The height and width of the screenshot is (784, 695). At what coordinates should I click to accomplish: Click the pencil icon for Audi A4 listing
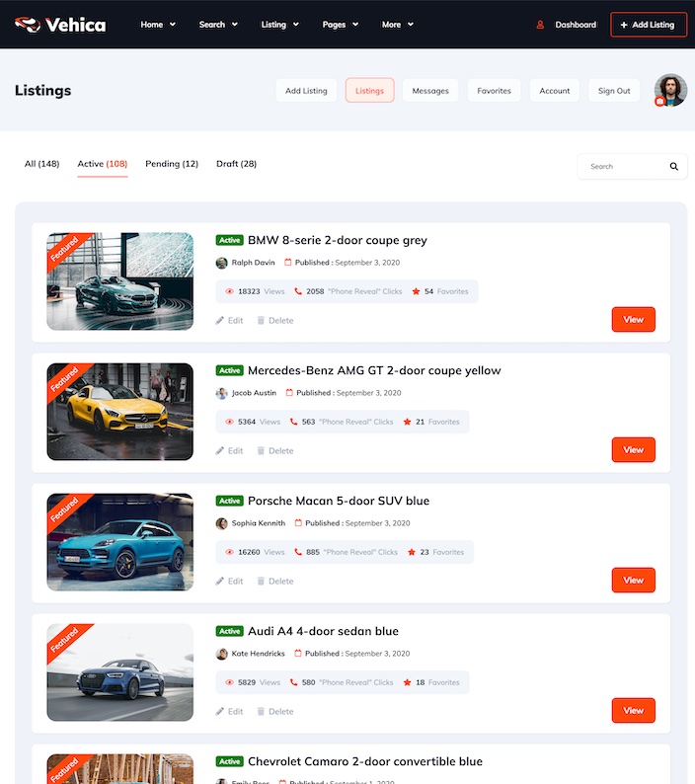219,712
